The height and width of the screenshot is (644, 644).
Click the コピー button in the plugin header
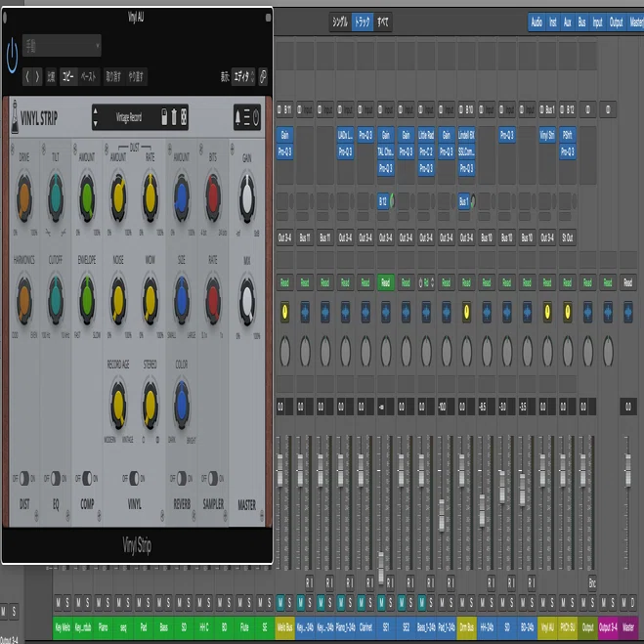[68, 77]
